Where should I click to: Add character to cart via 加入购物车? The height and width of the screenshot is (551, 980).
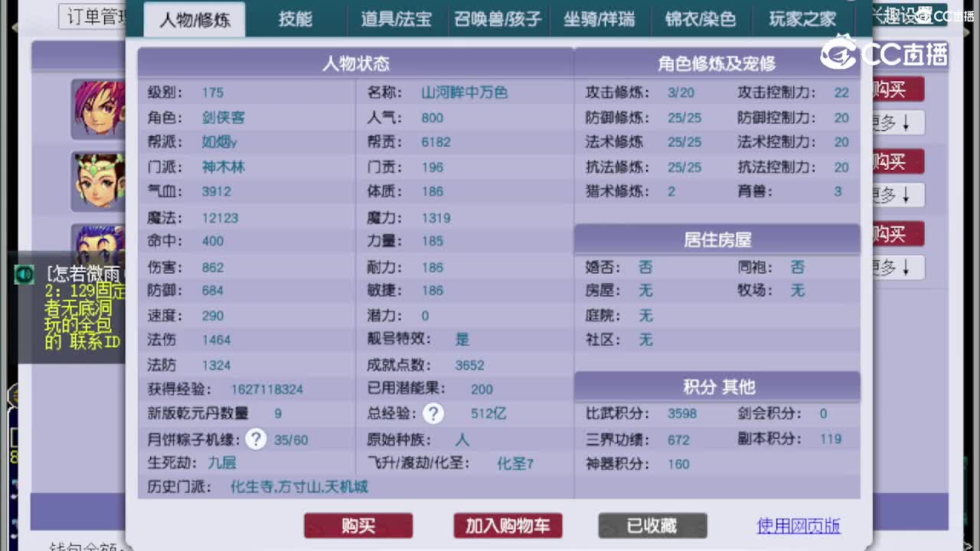pos(507,526)
